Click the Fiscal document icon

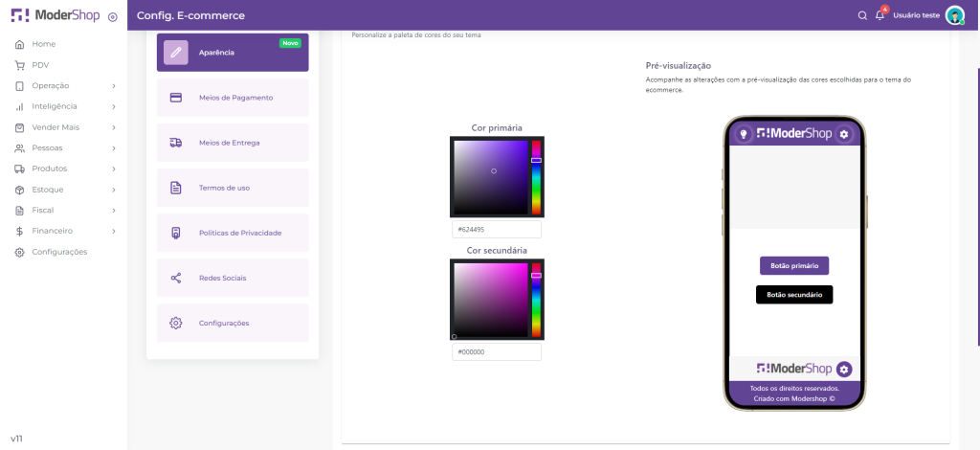click(x=19, y=210)
